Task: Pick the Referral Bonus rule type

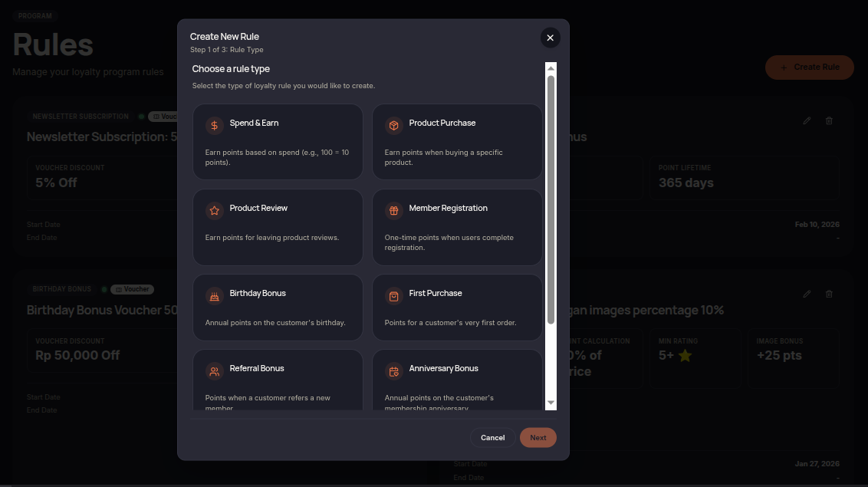Action: pos(278,380)
